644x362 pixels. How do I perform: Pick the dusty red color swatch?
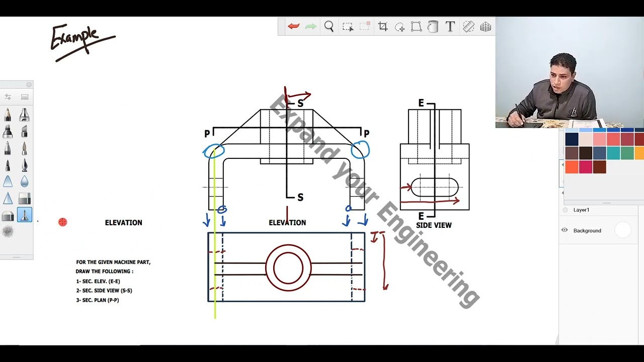click(627, 139)
